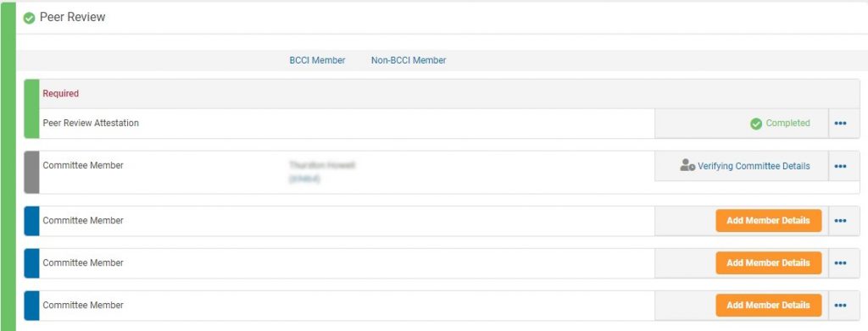868x331 pixels.
Task: Open Verifying Committee Details link
Action: [x=754, y=166]
